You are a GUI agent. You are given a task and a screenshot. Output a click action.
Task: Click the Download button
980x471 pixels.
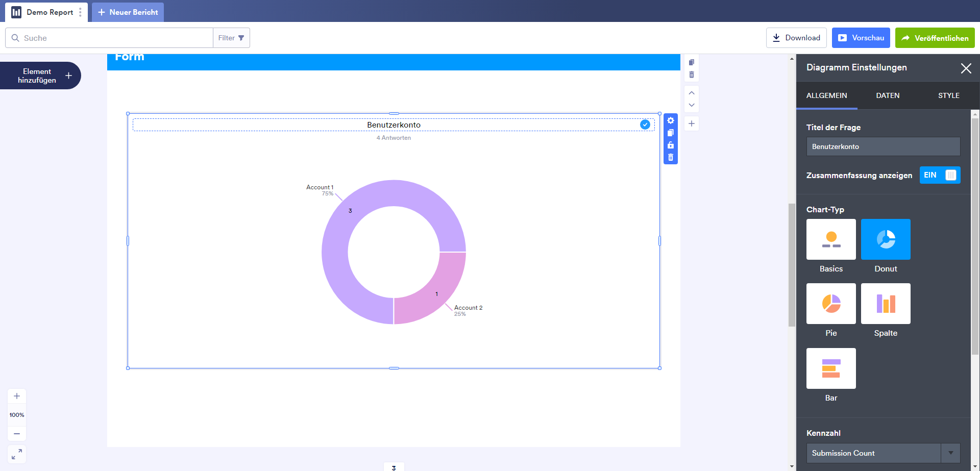coord(796,38)
